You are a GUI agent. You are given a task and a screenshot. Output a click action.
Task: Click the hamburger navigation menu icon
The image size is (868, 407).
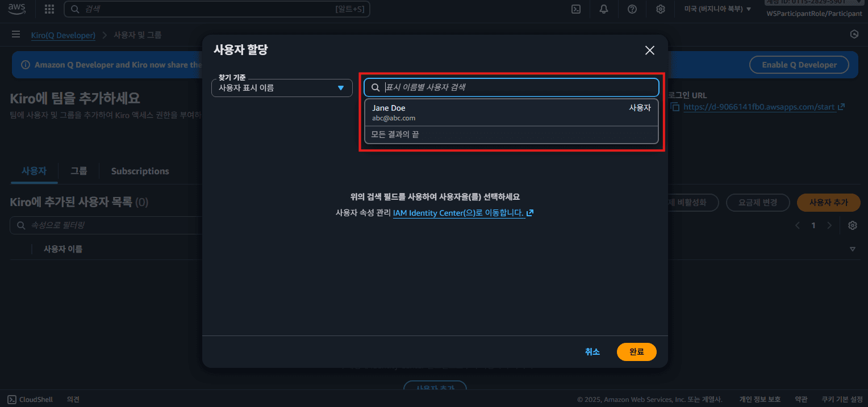tap(16, 35)
